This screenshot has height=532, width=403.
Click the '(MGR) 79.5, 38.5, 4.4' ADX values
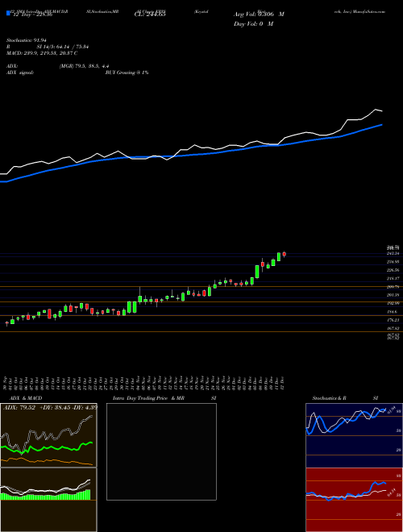point(84,66)
